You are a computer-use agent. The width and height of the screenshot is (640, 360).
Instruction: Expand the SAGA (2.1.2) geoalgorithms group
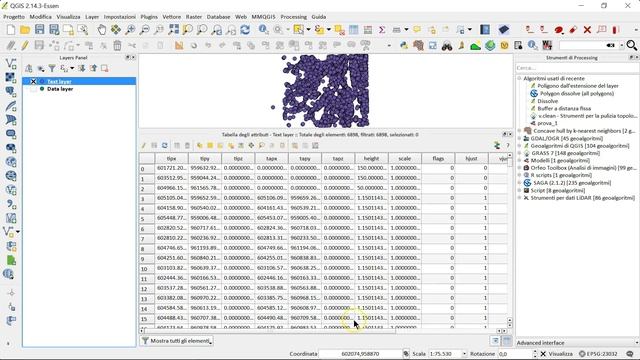[x=520, y=183]
